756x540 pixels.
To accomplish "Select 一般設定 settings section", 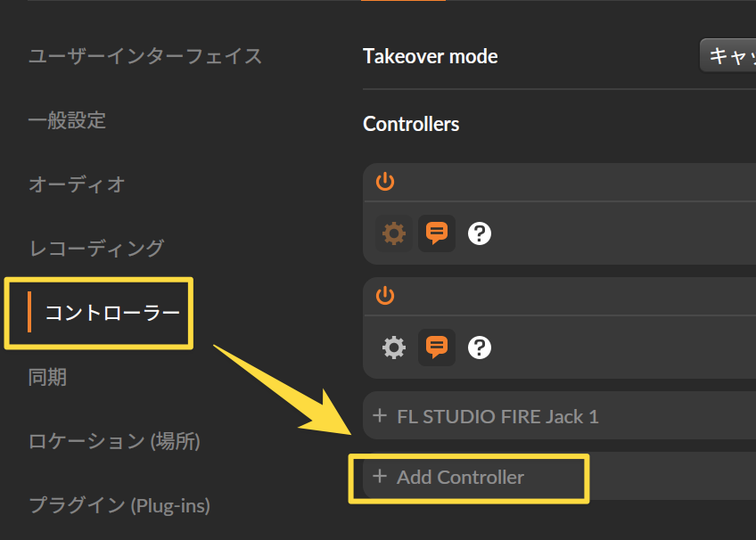I will pyautogui.click(x=67, y=120).
